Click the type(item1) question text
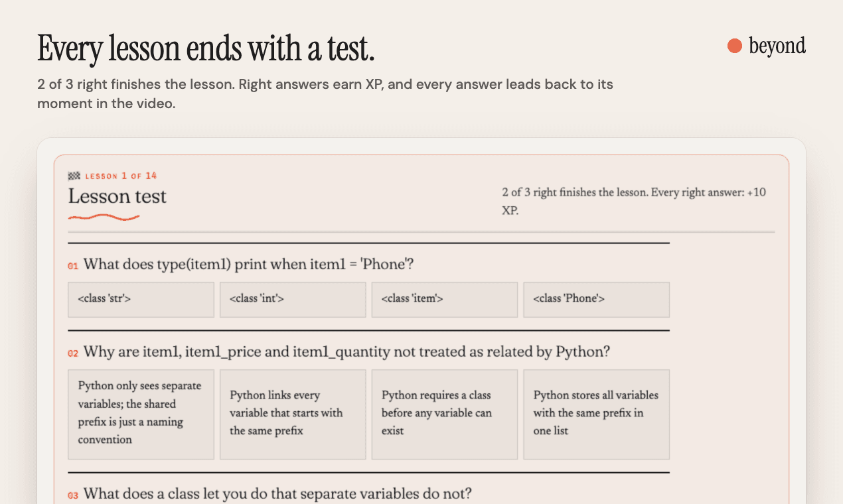Image resolution: width=843 pixels, height=504 pixels. point(249,265)
